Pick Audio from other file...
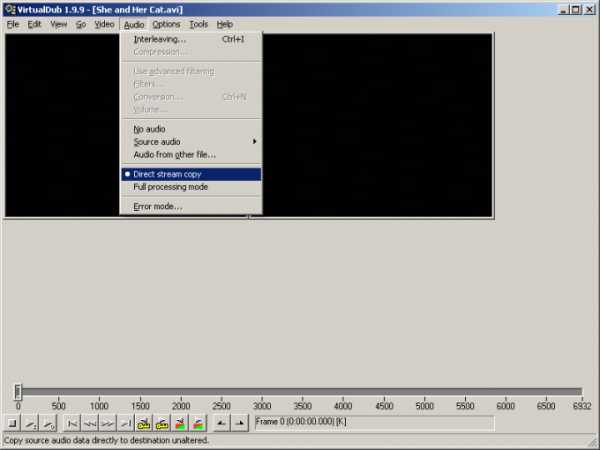The height and width of the screenshot is (450, 600). (191, 155)
